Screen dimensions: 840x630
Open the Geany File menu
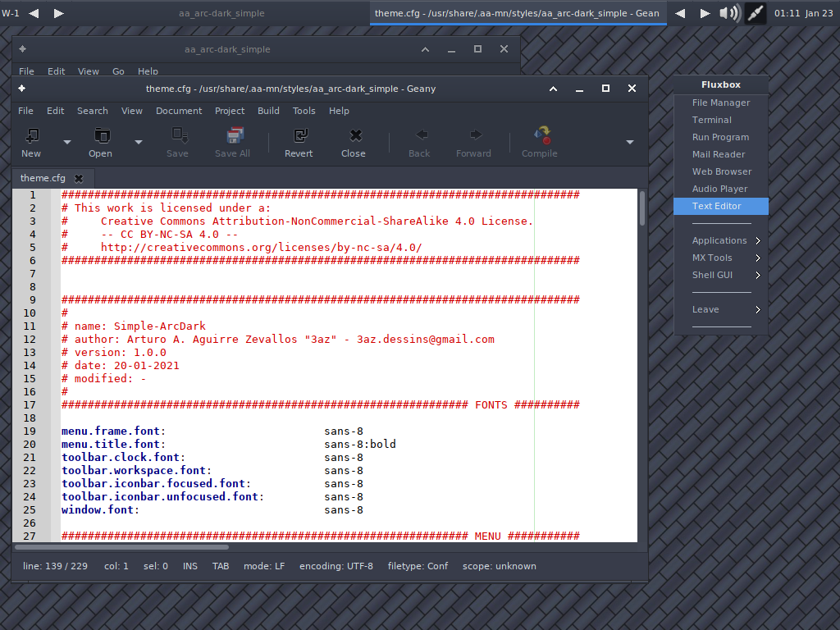tap(25, 111)
